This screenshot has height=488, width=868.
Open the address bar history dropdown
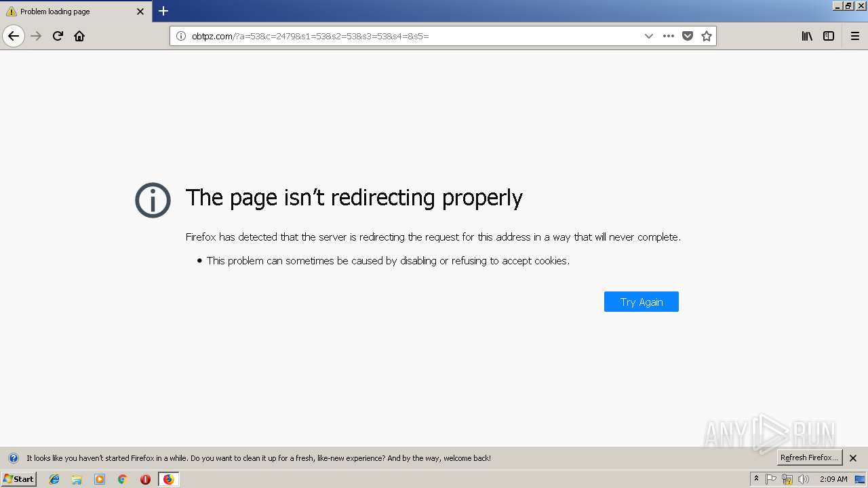[649, 36]
